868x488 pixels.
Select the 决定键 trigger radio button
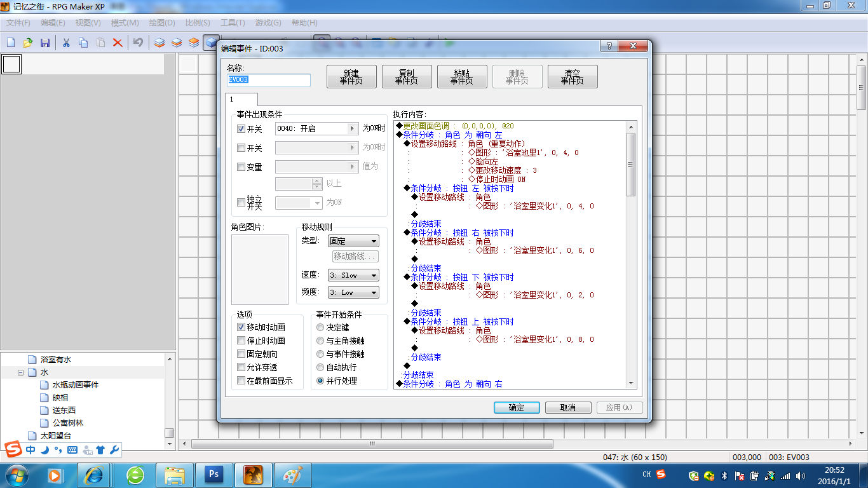coord(320,327)
